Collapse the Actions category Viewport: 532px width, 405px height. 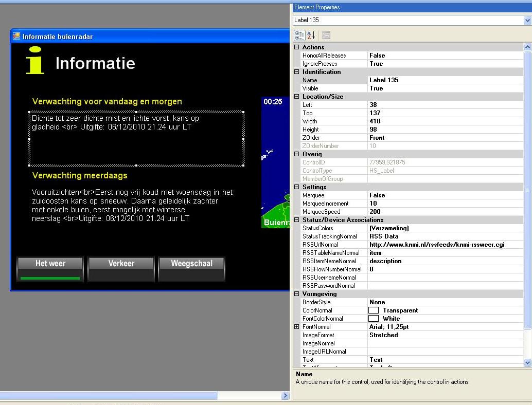tap(297, 47)
